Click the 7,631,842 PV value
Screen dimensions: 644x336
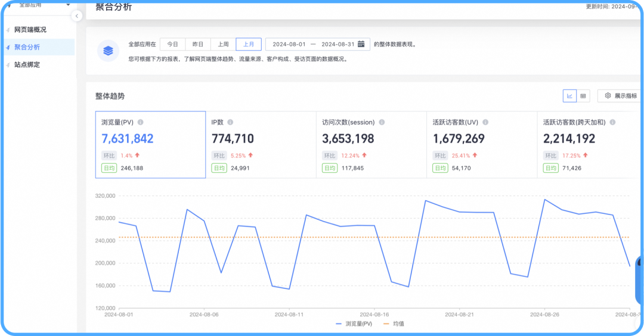pyautogui.click(x=128, y=139)
